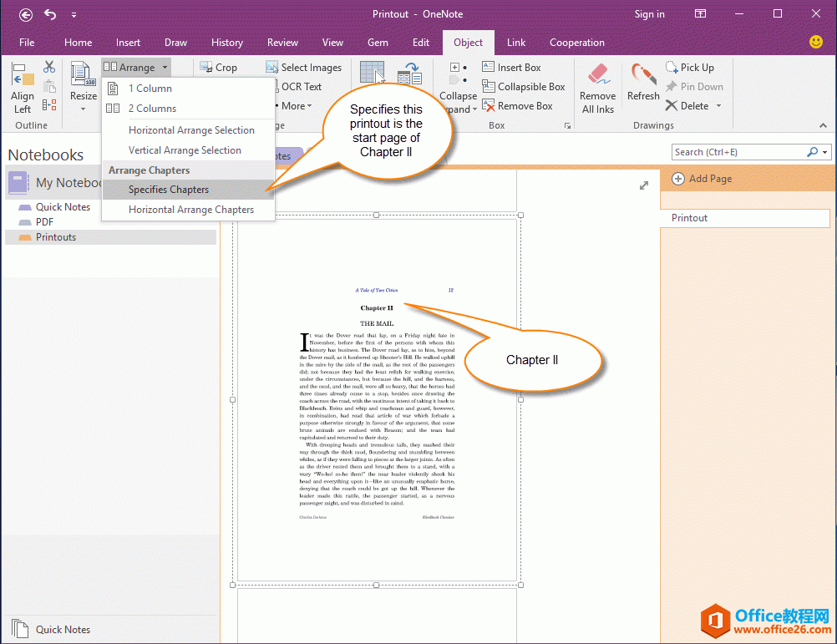Click the Select Images icon

271,67
